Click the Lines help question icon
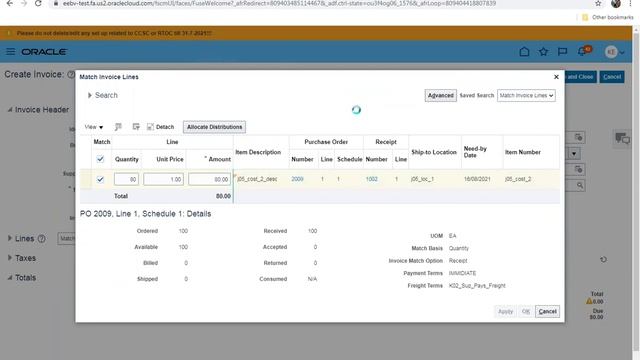 (41, 239)
